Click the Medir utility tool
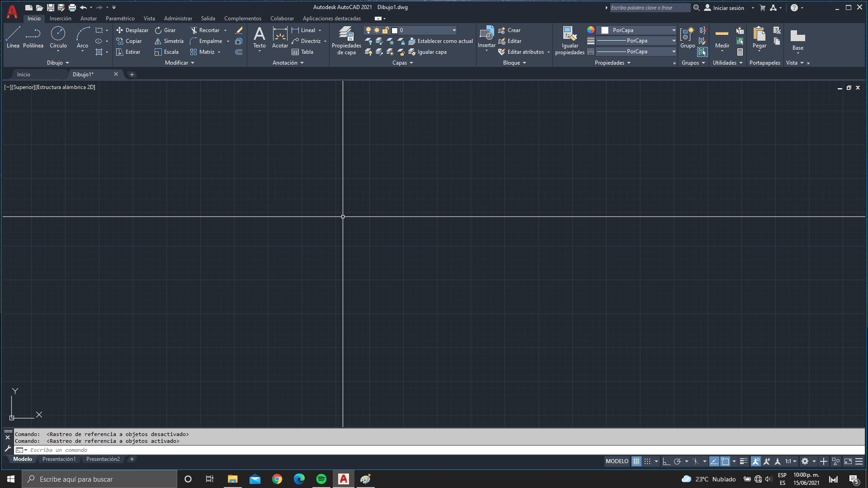868x488 pixels. [x=722, y=37]
